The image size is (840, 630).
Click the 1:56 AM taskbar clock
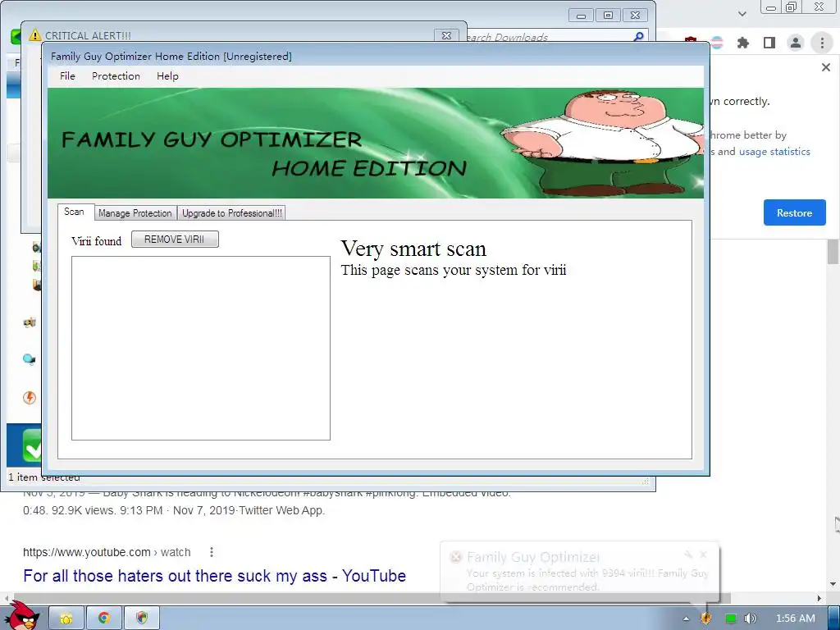click(x=796, y=619)
